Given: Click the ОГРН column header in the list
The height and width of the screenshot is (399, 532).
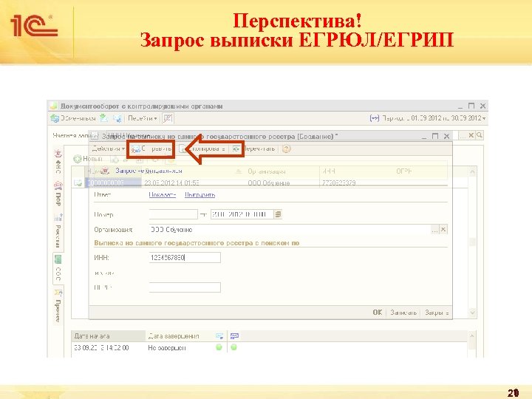Looking at the screenshot, I should pos(403,171).
